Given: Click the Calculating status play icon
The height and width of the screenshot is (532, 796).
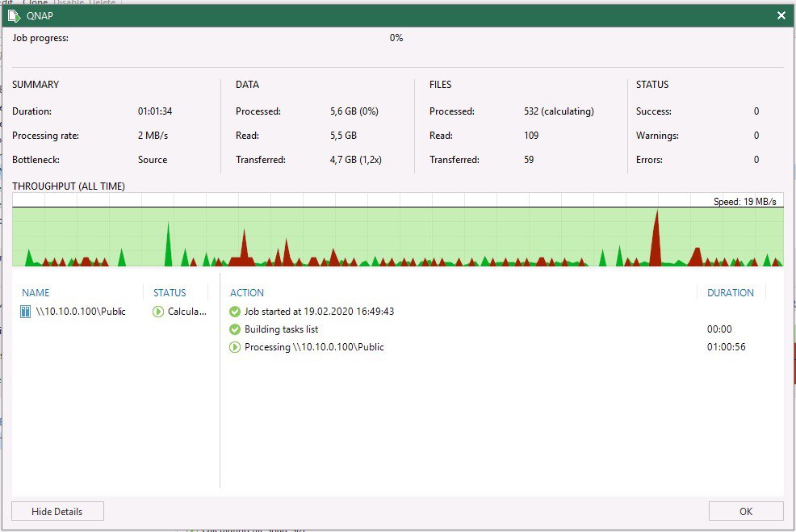Looking at the screenshot, I should pos(158,311).
